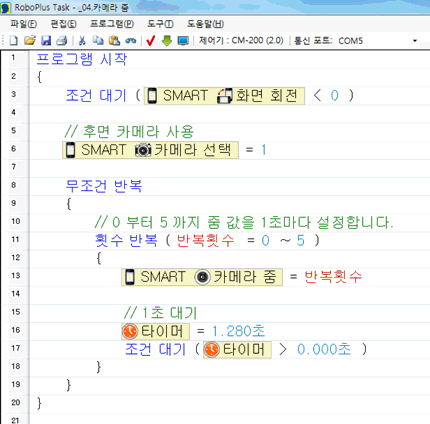Click line number 21 in the gutter
430x424 pixels.
pos(15,420)
